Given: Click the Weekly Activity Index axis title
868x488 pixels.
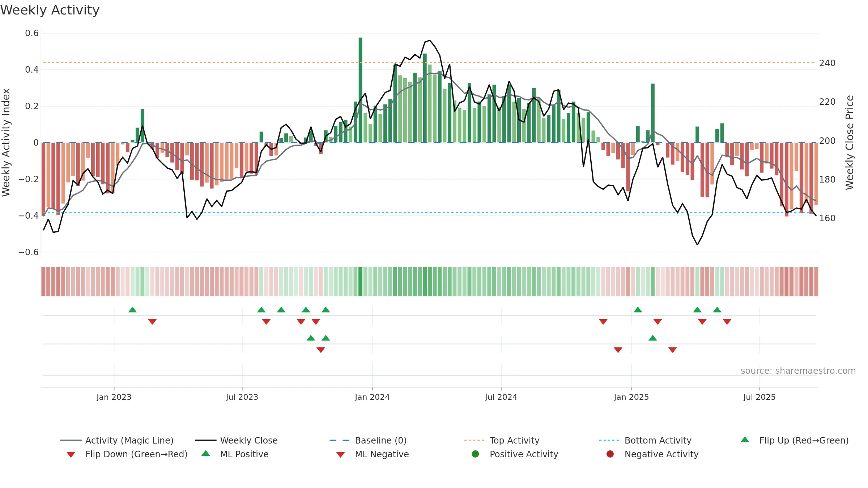Looking at the screenshot, I should tap(6, 142).
